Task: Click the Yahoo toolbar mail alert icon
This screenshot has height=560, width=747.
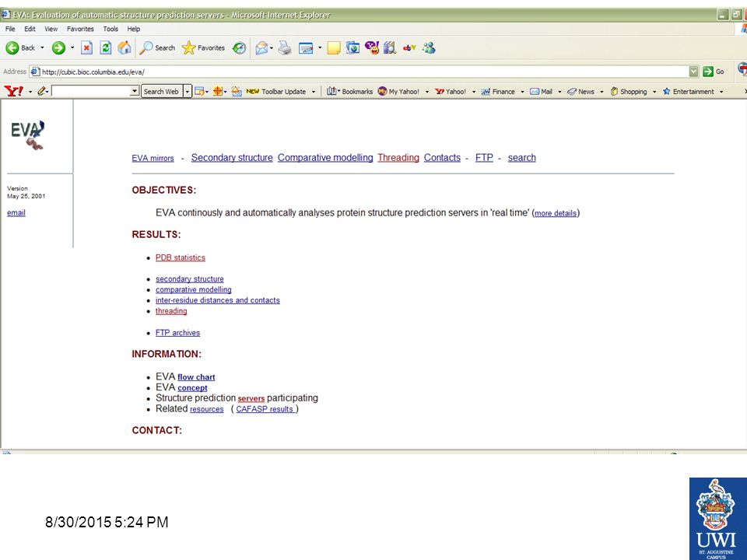Action: tap(237, 92)
